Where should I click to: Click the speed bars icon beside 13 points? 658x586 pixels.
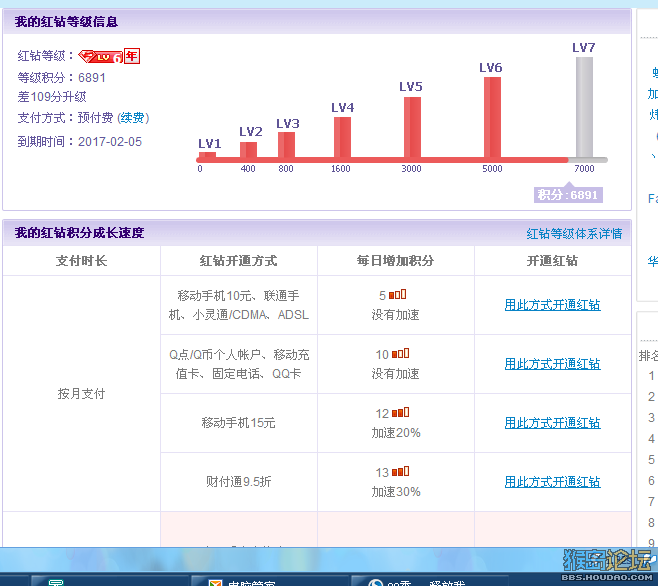(x=400, y=471)
